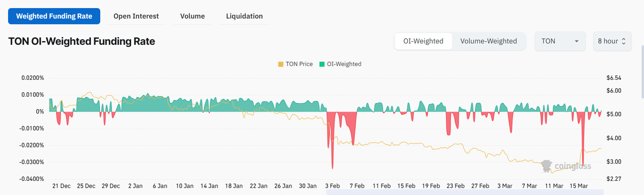Click the green OI-Weighted legend square
644x195 pixels.
point(322,64)
